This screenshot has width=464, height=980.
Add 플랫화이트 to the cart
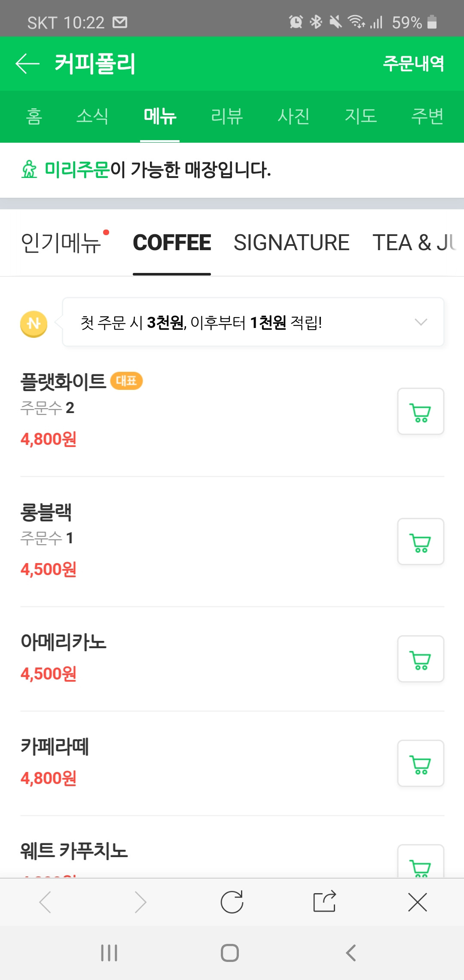[x=421, y=411]
